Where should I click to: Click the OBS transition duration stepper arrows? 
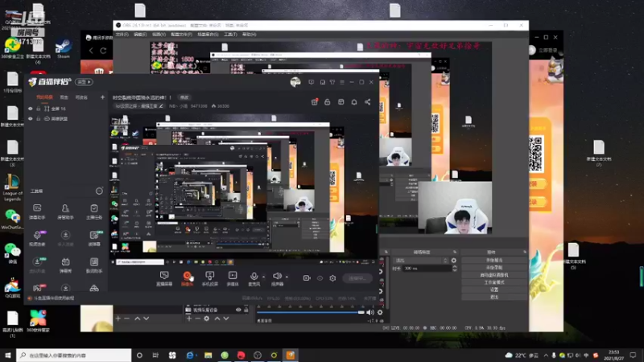pos(454,269)
